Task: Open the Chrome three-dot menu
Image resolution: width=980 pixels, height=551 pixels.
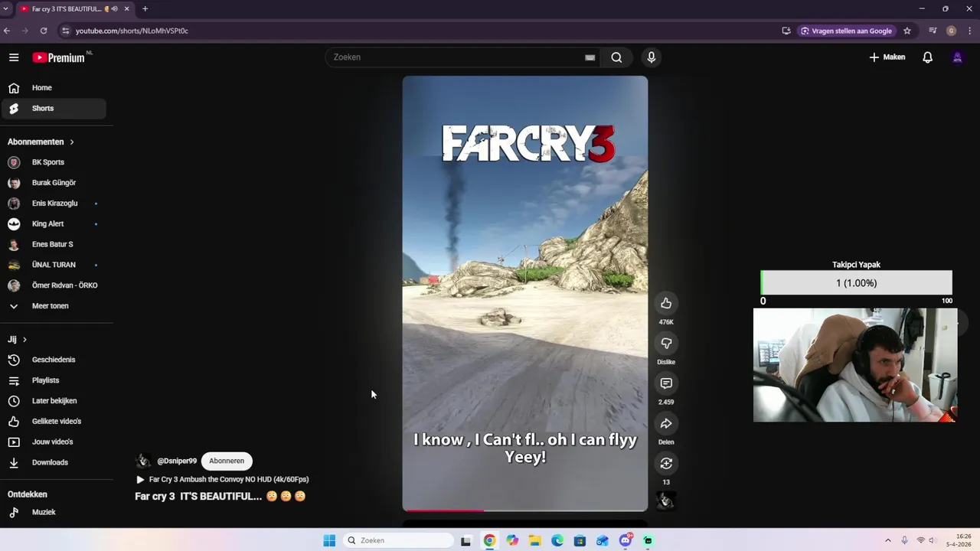Action: point(969,31)
